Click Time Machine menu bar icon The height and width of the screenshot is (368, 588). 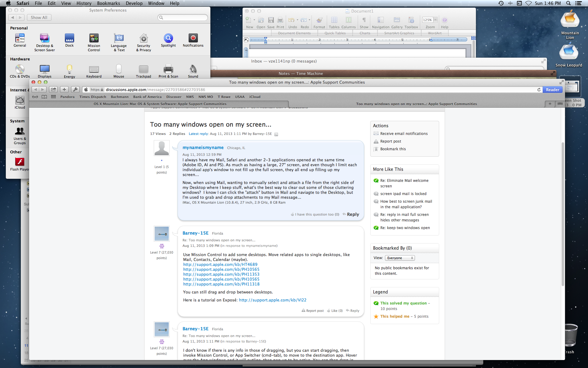pyautogui.click(x=501, y=3)
